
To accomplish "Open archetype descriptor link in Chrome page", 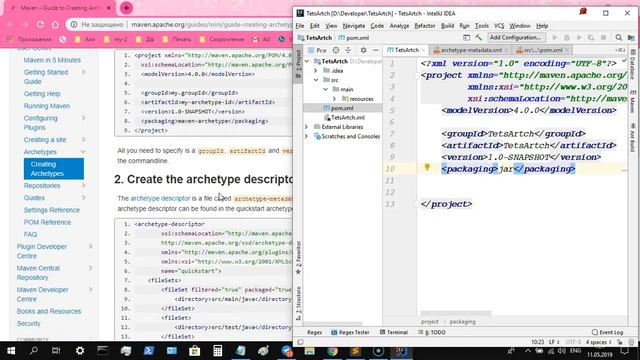I will (x=160, y=198).
